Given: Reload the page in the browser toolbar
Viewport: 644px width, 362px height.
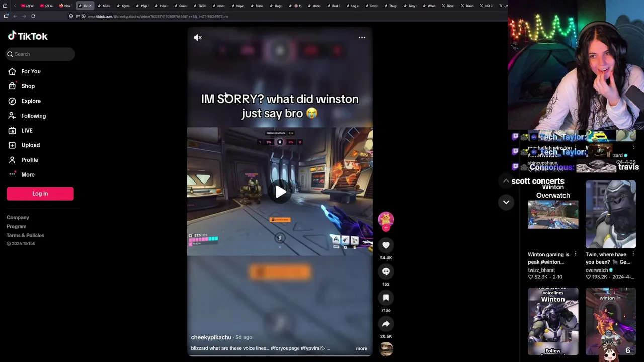Looking at the screenshot, I should click(x=33, y=16).
